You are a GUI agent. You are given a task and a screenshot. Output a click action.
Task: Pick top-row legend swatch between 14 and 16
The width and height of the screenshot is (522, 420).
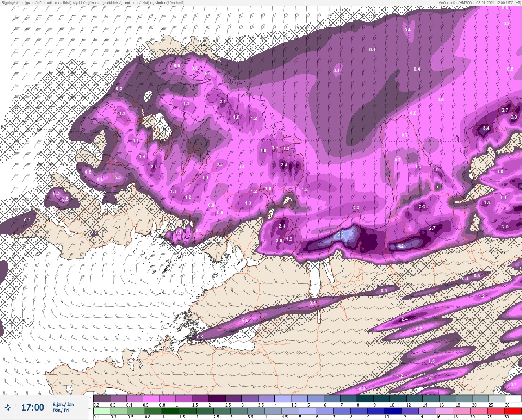431,398
